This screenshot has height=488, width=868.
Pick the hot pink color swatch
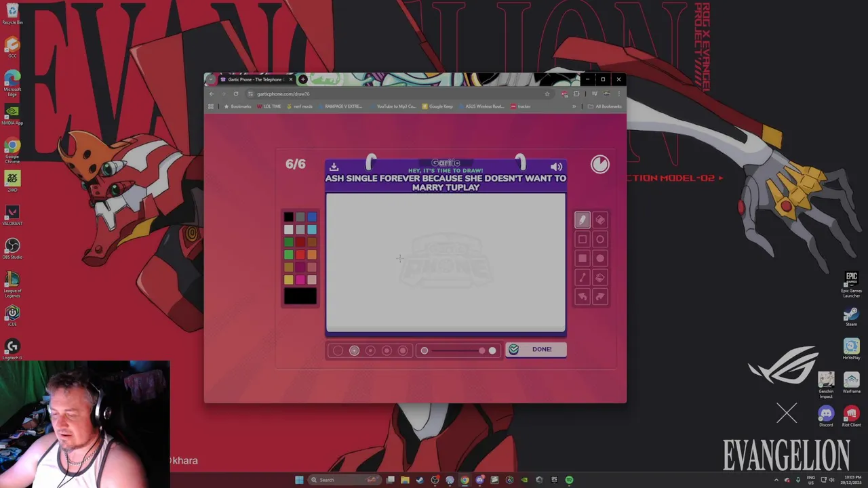pos(300,280)
